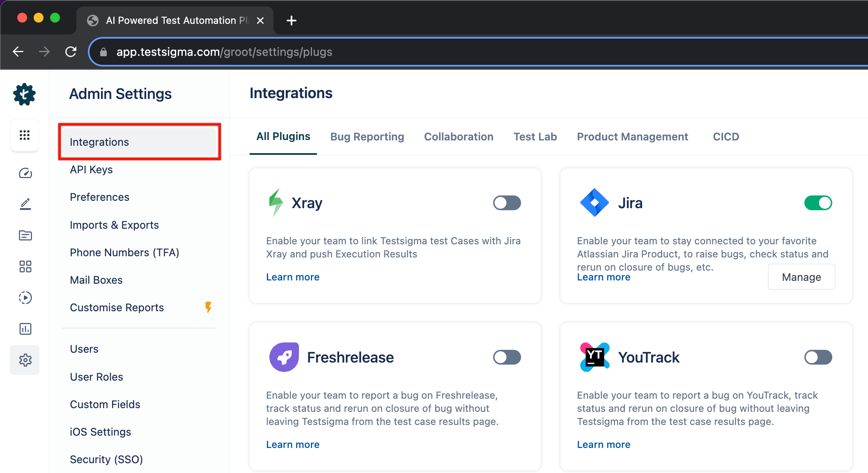Open Learn more link under Freshrelease
Screen dimensions: 868x473
[293, 445]
